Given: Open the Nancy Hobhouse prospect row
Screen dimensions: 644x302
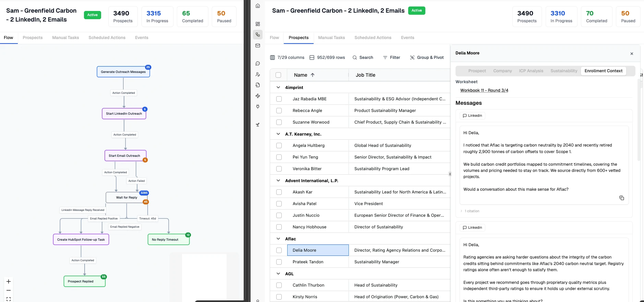Looking at the screenshot, I should point(360,227).
